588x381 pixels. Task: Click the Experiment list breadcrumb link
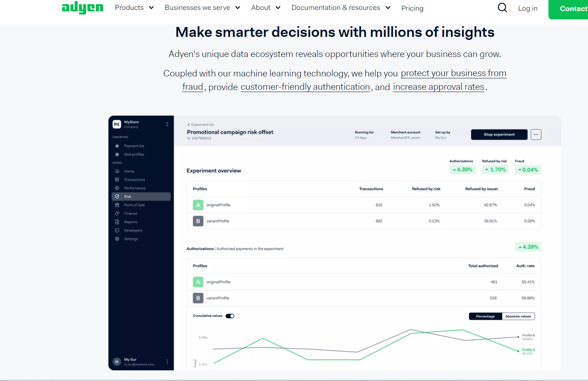pos(202,125)
